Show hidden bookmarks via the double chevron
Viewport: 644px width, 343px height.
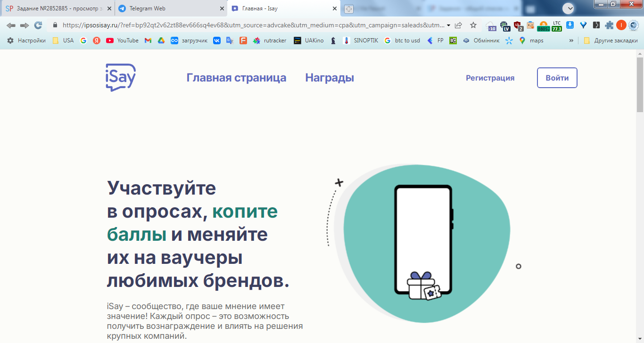571,41
